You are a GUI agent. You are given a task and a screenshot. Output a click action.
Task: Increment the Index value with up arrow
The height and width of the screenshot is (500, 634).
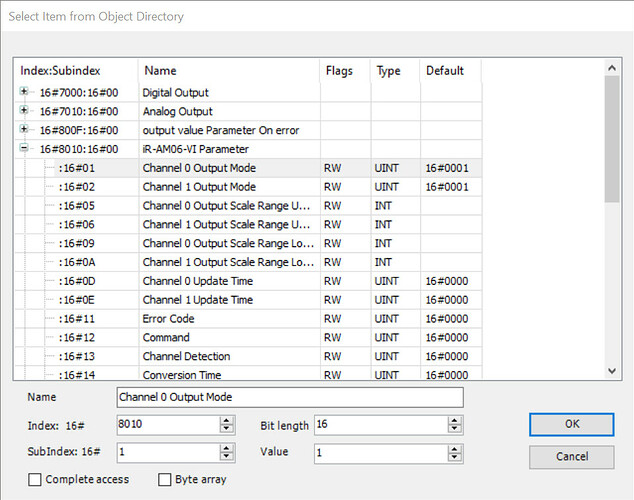coord(226,421)
